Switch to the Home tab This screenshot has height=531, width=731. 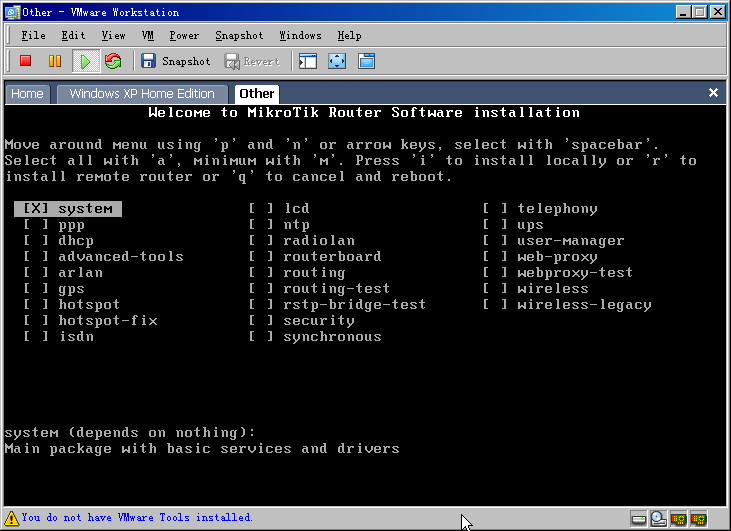pyautogui.click(x=27, y=94)
